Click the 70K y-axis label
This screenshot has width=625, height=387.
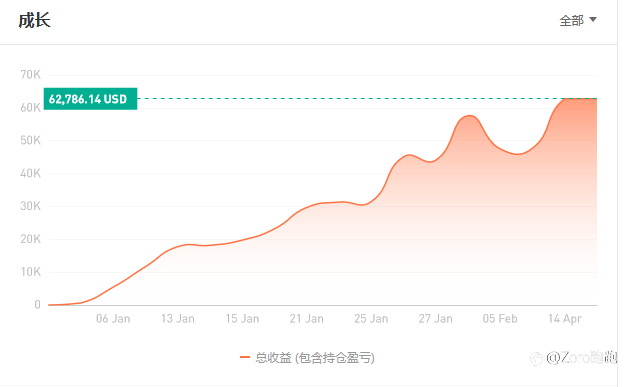pyautogui.click(x=31, y=75)
